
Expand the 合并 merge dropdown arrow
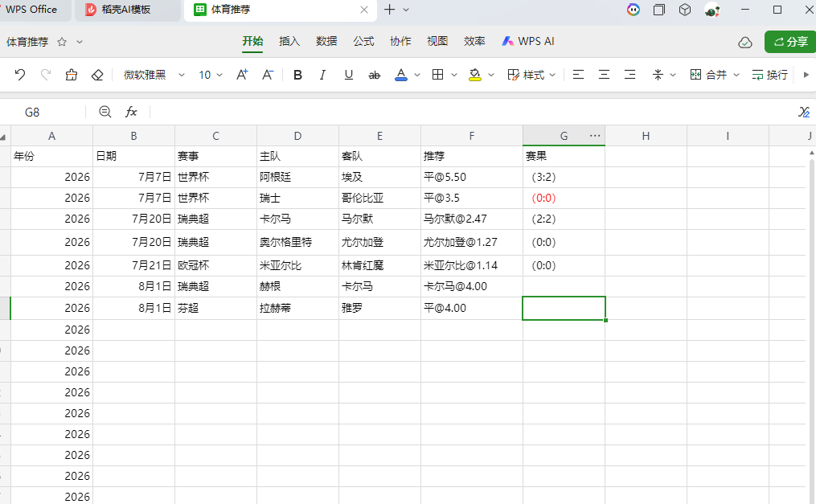(x=736, y=75)
